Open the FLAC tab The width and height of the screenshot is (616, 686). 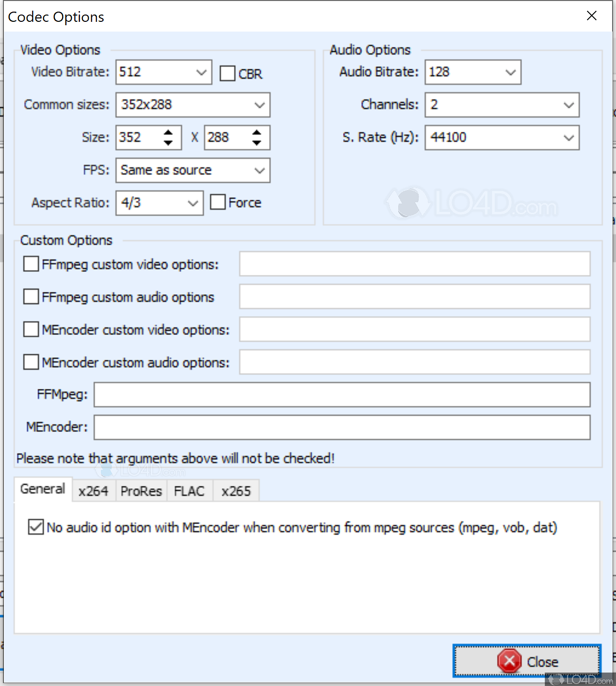190,491
